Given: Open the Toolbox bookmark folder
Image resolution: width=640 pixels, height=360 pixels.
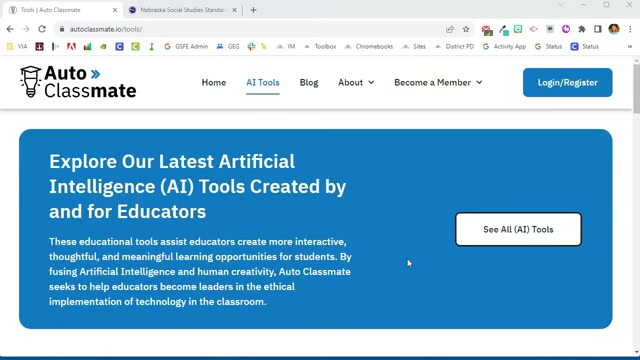Looking at the screenshot, I should pos(320,47).
